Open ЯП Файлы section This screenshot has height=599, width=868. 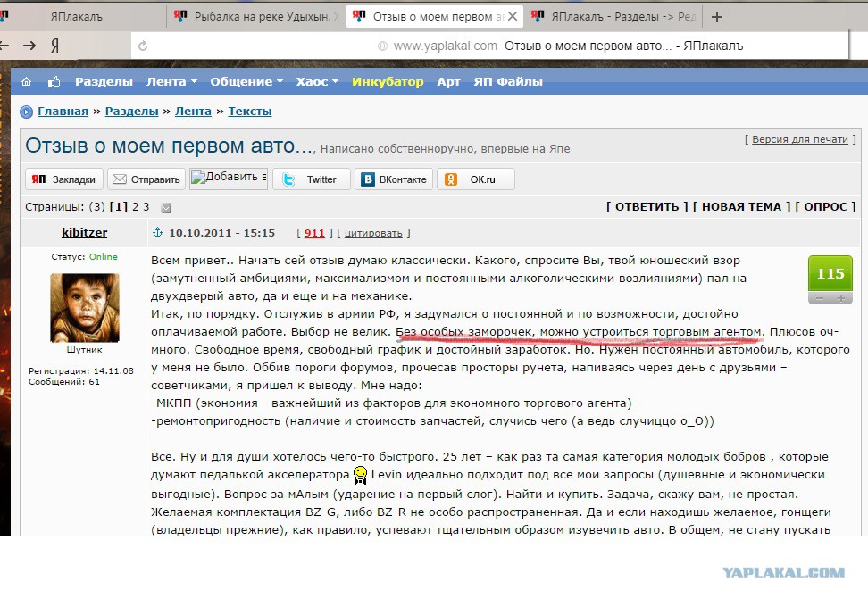pos(507,82)
